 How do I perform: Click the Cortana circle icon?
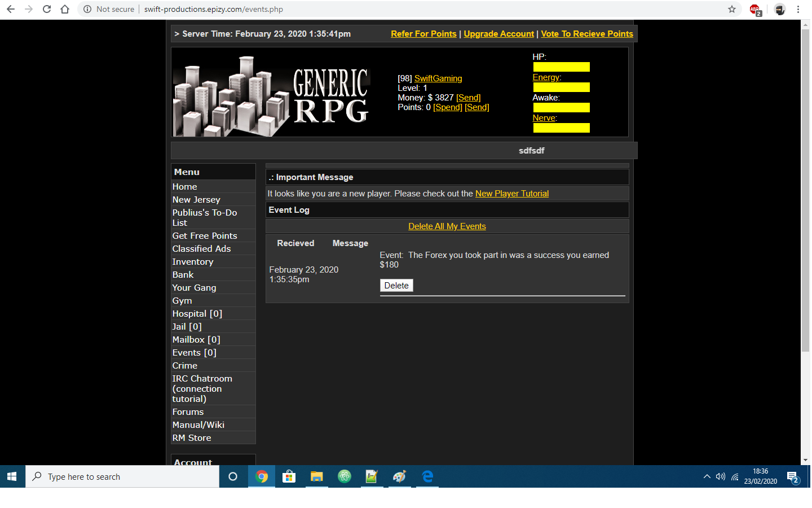pos(232,477)
